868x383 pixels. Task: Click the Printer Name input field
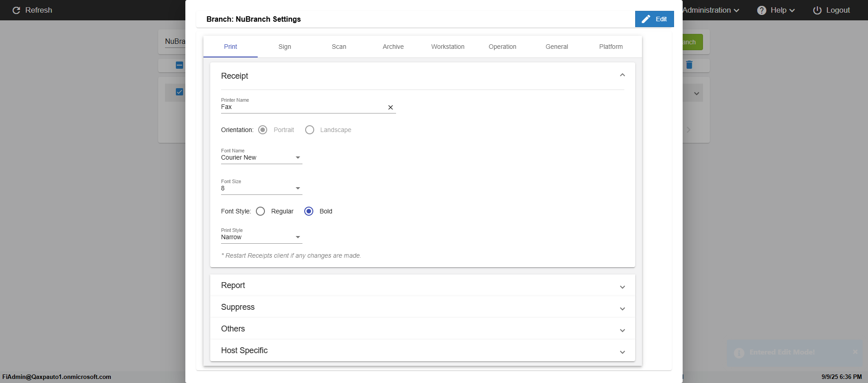302,107
